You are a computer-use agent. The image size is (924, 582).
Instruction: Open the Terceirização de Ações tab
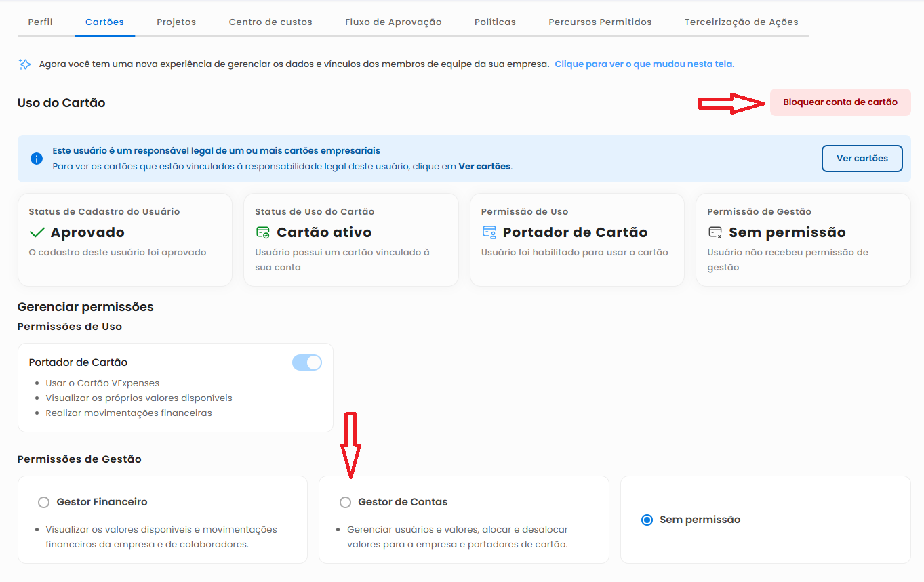[x=741, y=22]
